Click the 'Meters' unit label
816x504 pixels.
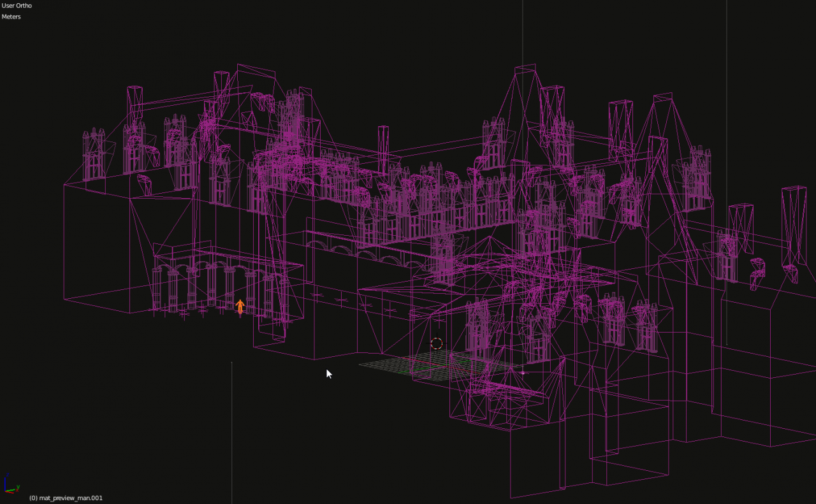(x=11, y=17)
